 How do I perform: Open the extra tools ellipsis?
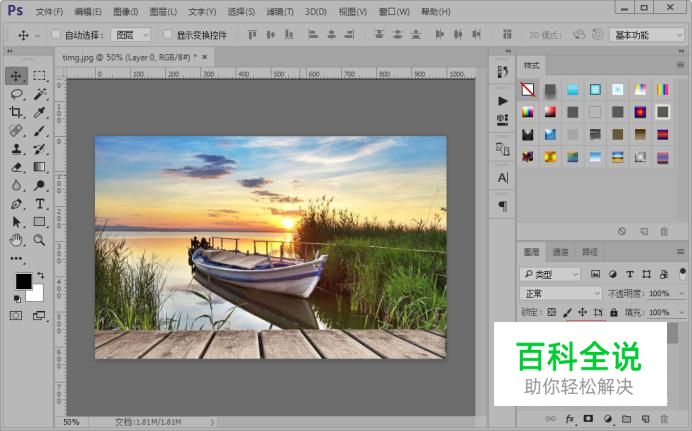[x=16, y=258]
